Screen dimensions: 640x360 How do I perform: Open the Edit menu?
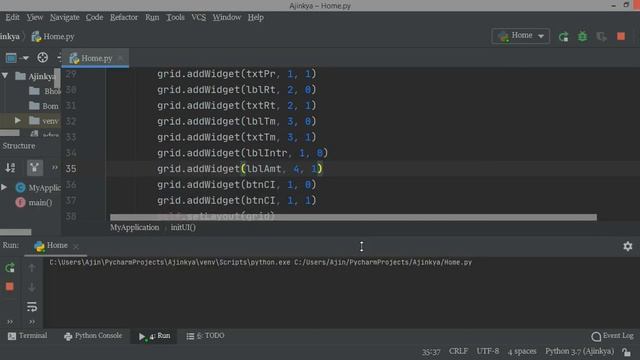12,17
